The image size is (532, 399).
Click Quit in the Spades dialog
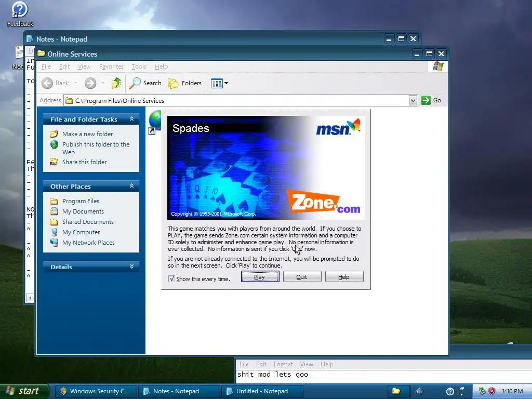pyautogui.click(x=302, y=277)
